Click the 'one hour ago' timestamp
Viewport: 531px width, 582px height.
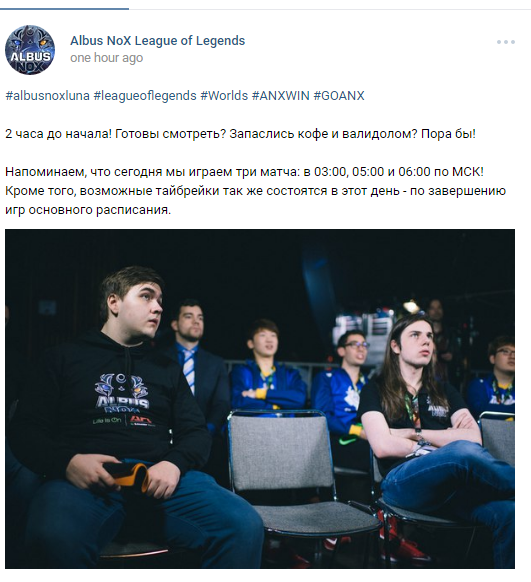(106, 58)
